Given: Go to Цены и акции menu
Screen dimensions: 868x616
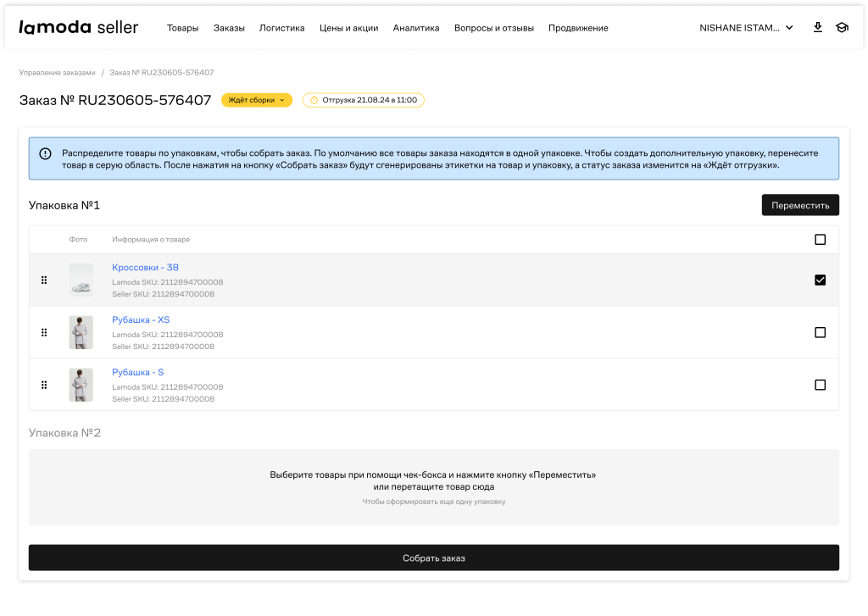Looking at the screenshot, I should (x=348, y=28).
